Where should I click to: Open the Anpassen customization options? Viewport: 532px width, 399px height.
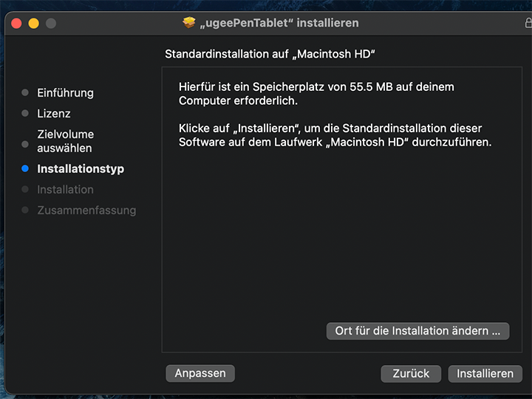[x=200, y=373]
